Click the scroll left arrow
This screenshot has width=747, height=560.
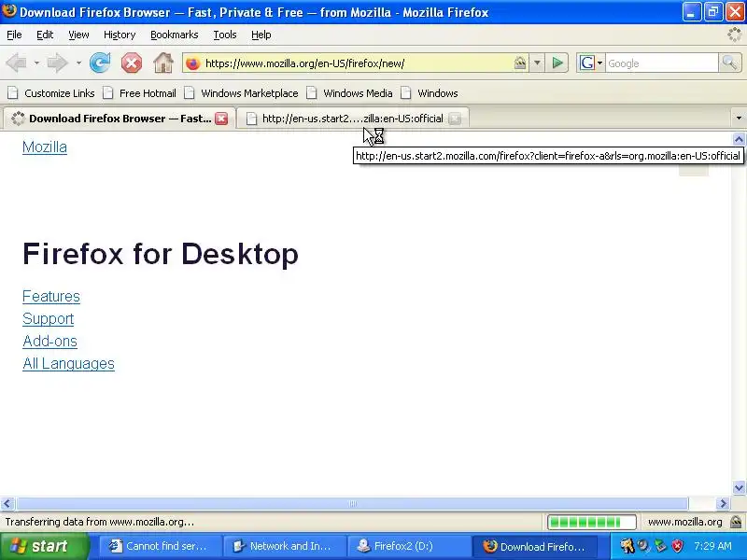[x=7, y=503]
